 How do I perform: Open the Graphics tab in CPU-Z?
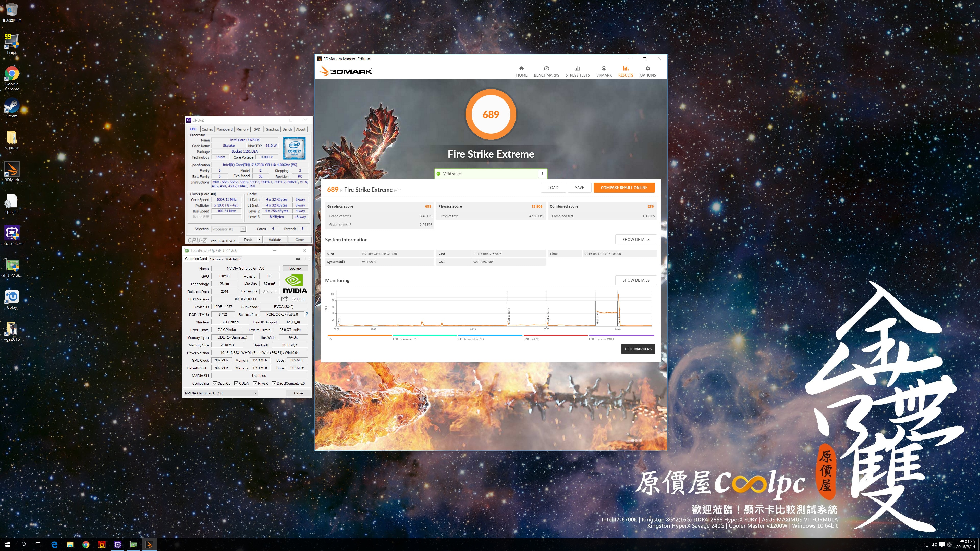[272, 129]
